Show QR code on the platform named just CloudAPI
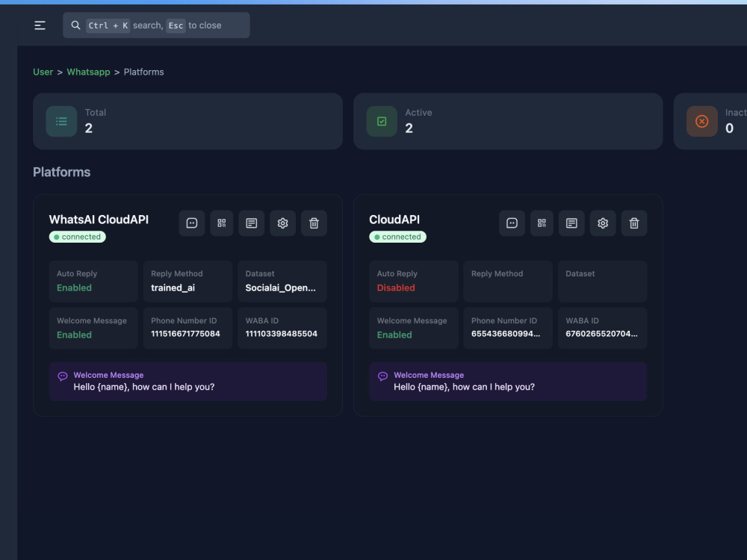The height and width of the screenshot is (560, 747). pyautogui.click(x=542, y=223)
